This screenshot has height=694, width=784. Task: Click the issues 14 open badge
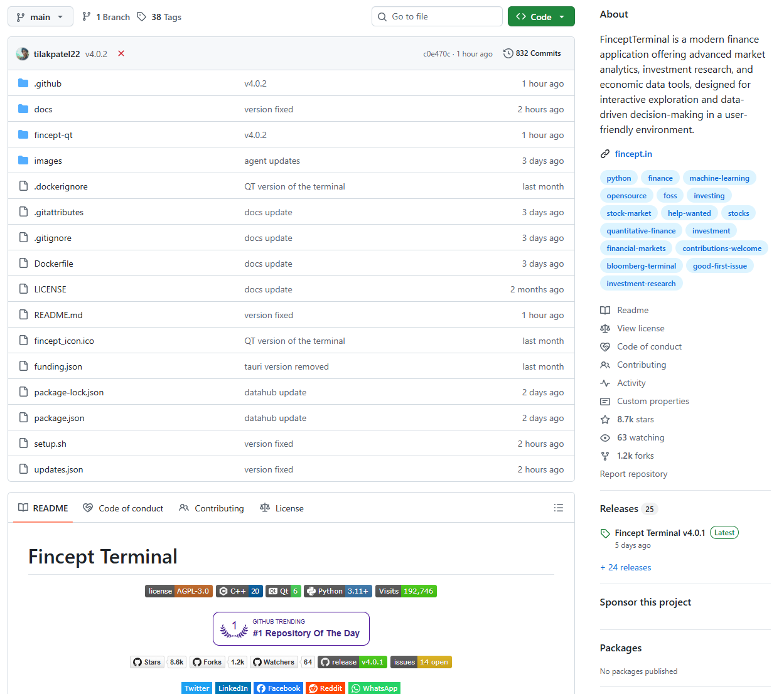(x=421, y=662)
